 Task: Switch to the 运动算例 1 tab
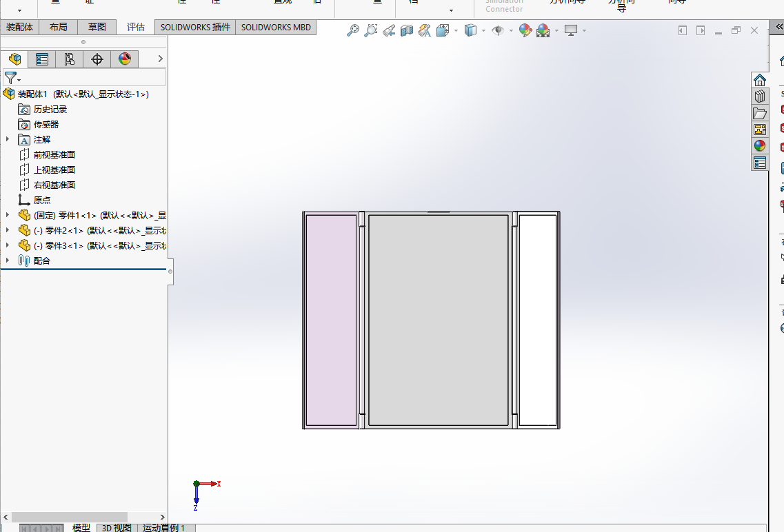[164, 528]
